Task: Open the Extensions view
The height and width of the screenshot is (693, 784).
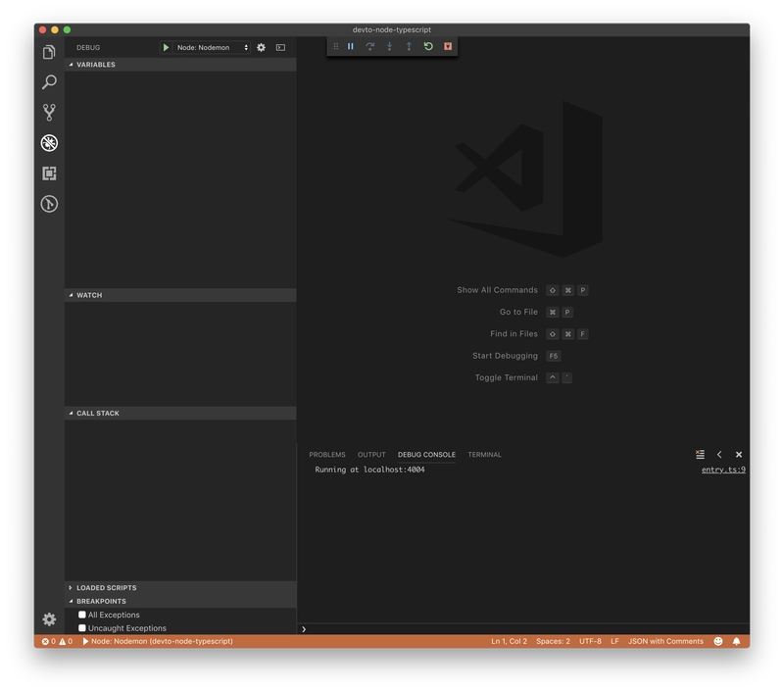Action: click(x=49, y=173)
